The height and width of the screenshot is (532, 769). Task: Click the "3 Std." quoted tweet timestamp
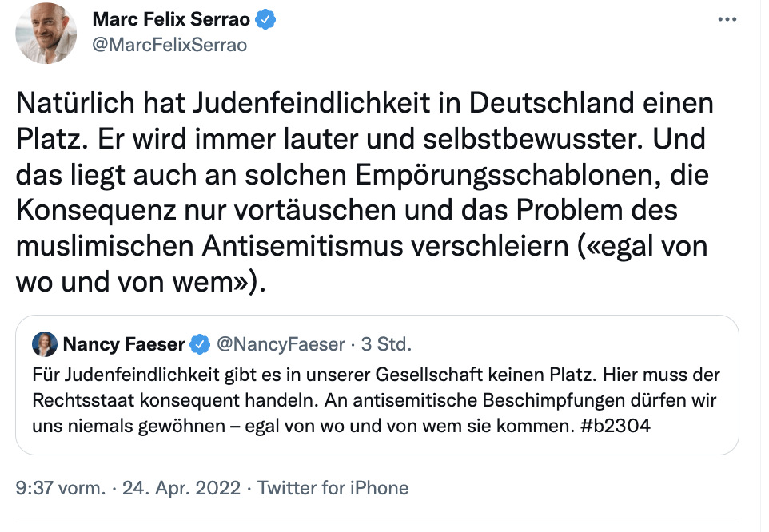(x=386, y=344)
